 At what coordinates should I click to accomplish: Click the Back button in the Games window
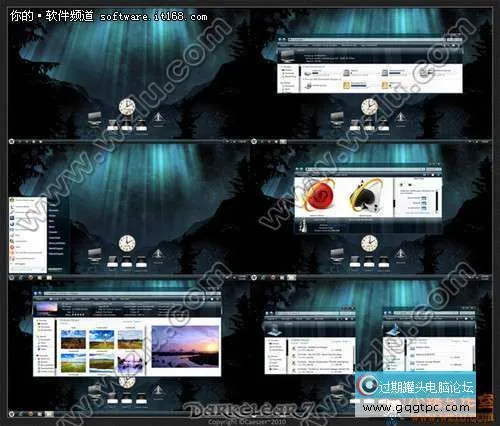pyautogui.click(x=297, y=169)
